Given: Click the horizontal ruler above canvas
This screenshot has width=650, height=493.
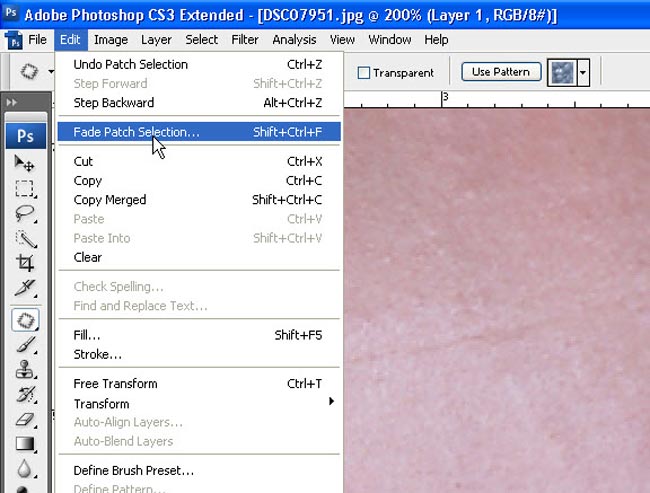Looking at the screenshot, I should tap(497, 100).
